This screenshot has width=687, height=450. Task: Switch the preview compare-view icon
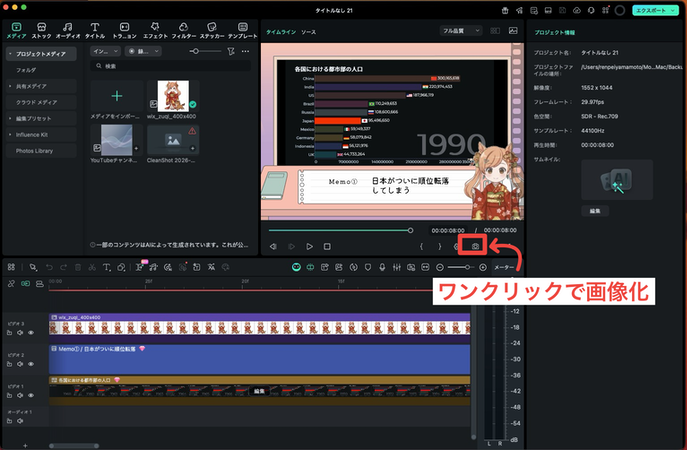495,31
